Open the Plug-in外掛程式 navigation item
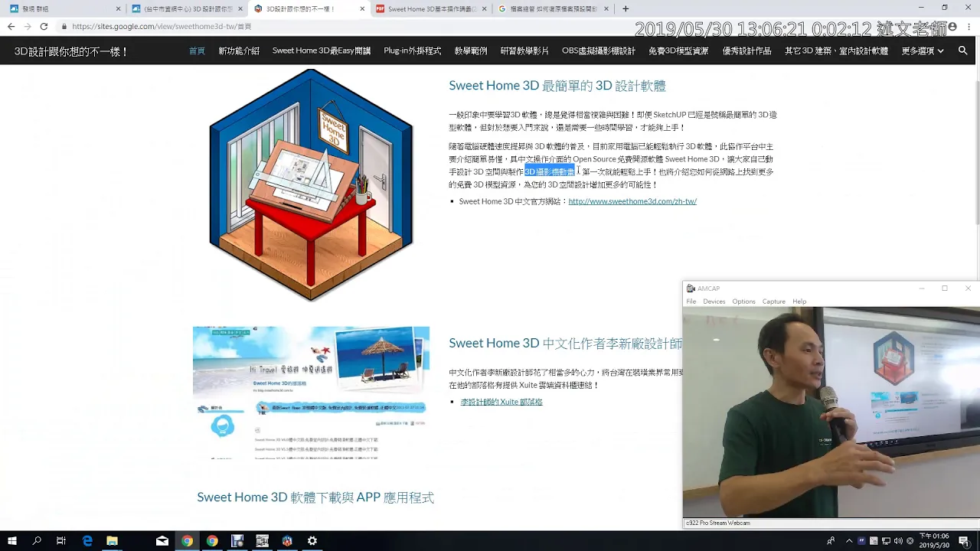 pos(413,51)
